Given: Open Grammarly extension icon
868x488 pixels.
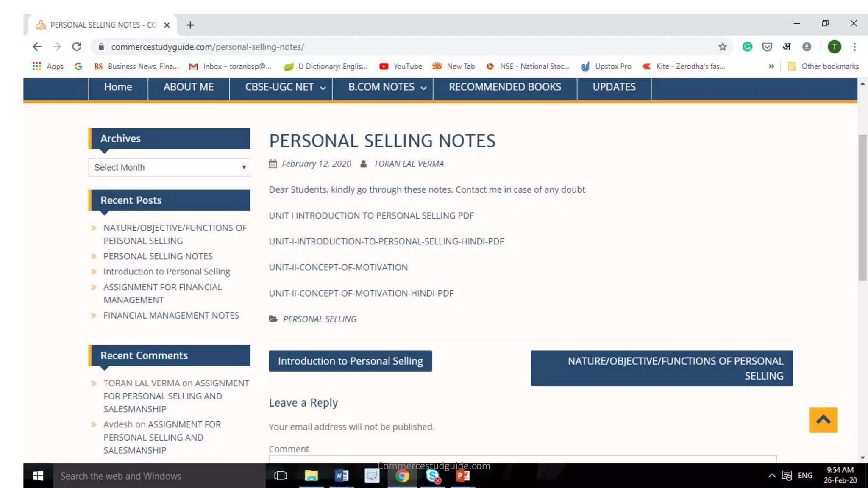Looking at the screenshot, I should click(747, 47).
